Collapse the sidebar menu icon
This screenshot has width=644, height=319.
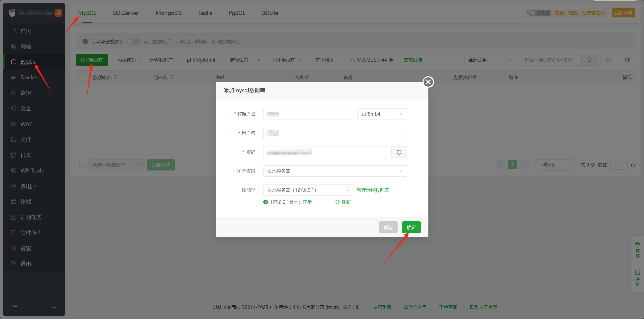14,306
